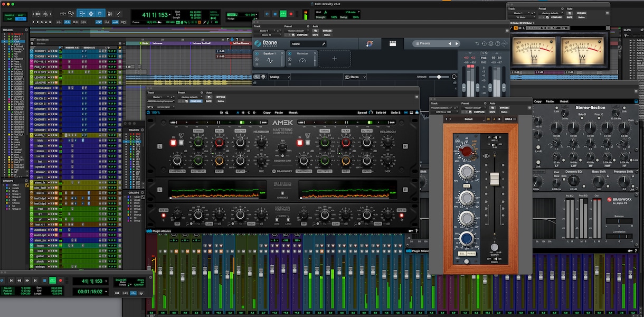Image resolution: width=644 pixels, height=317 pixels.
Task: Select the Equalizer 1 module in Ozone
Action: pyautogui.click(x=269, y=59)
